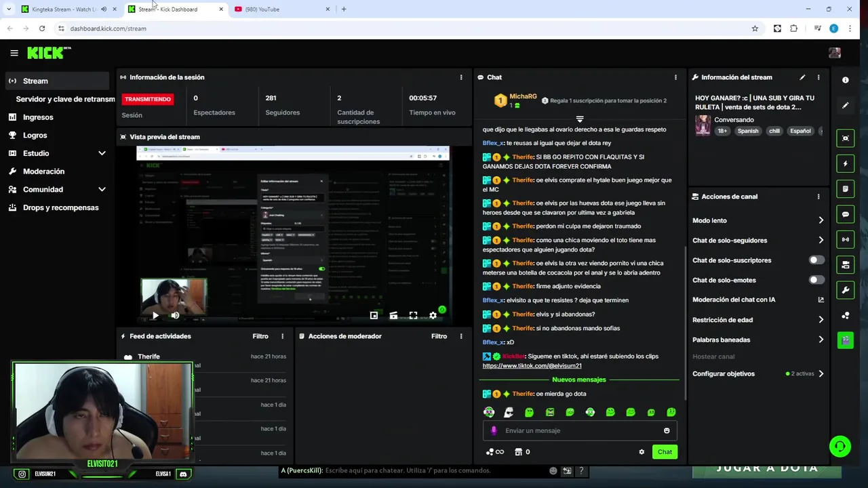Open session info three-dot menu
Viewport: 868px width, 488px height.
461,77
